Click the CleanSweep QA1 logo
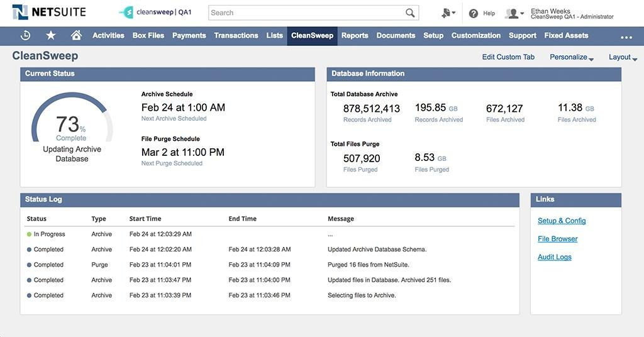 [x=156, y=13]
